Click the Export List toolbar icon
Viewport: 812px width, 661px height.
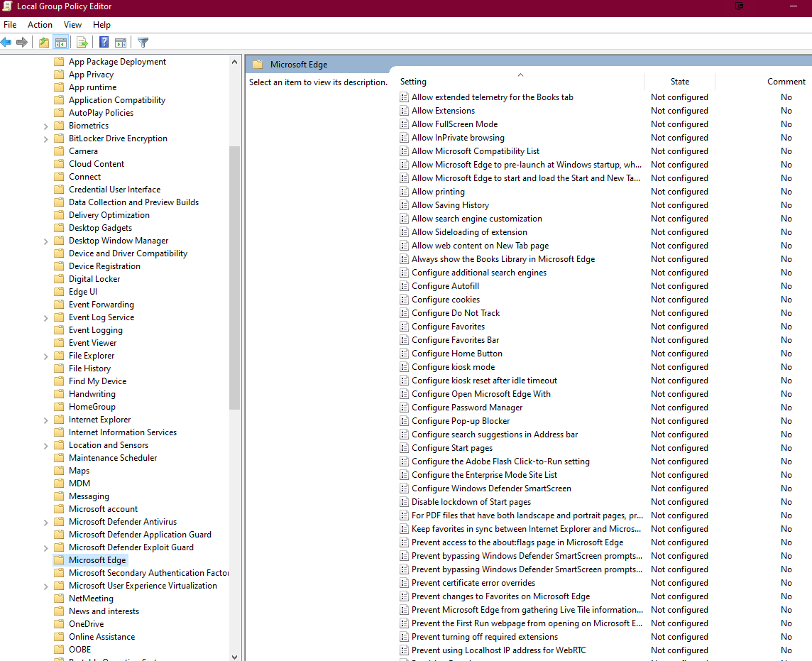click(x=82, y=43)
